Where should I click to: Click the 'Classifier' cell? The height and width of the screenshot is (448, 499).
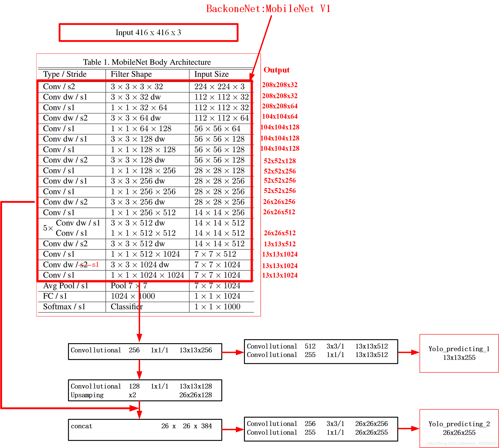127,307
